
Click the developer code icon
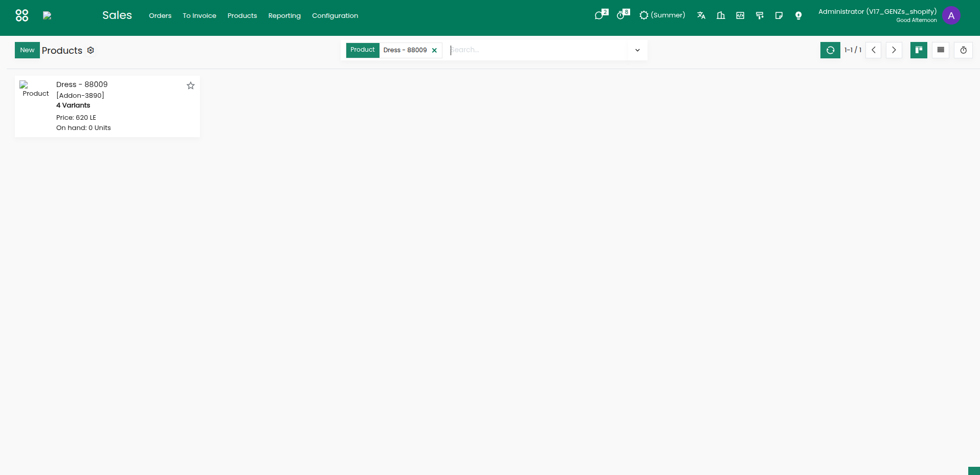(740, 15)
